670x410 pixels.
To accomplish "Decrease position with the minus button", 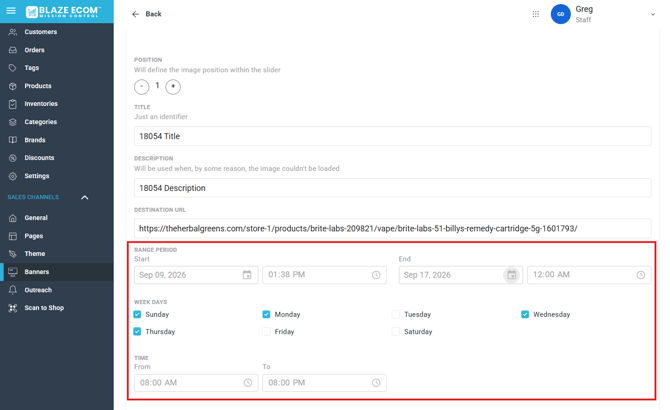I will (141, 87).
